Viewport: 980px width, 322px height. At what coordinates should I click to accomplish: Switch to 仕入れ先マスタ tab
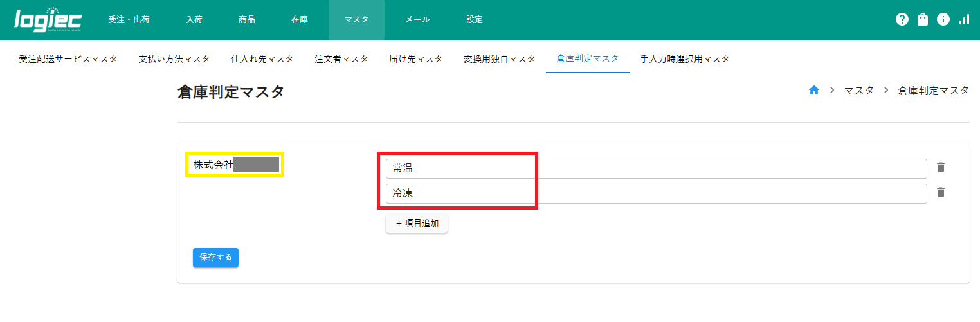coord(262,59)
